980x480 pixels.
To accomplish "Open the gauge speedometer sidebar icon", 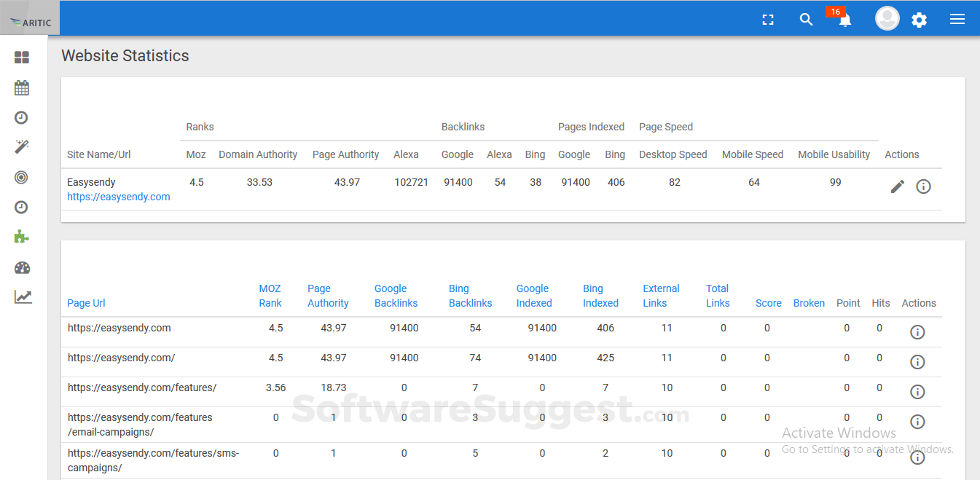I will tap(22, 267).
